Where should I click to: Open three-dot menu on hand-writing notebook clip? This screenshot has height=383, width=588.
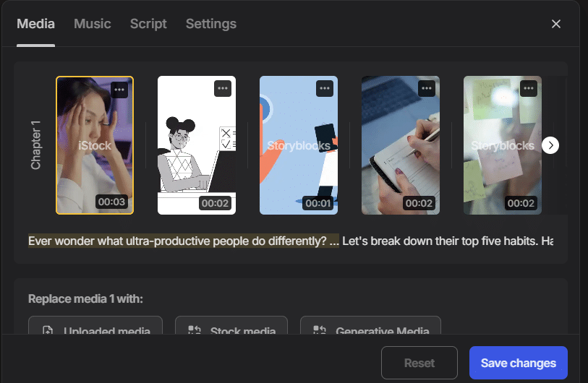click(x=427, y=88)
